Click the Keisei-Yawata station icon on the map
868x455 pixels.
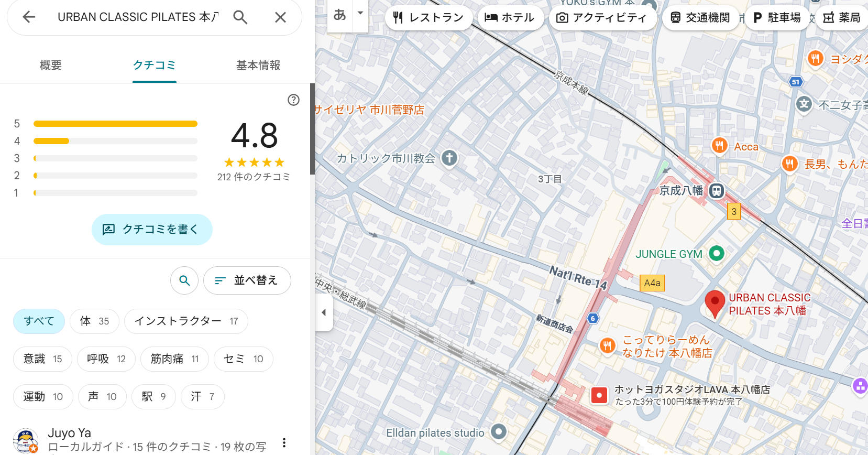pos(717,191)
